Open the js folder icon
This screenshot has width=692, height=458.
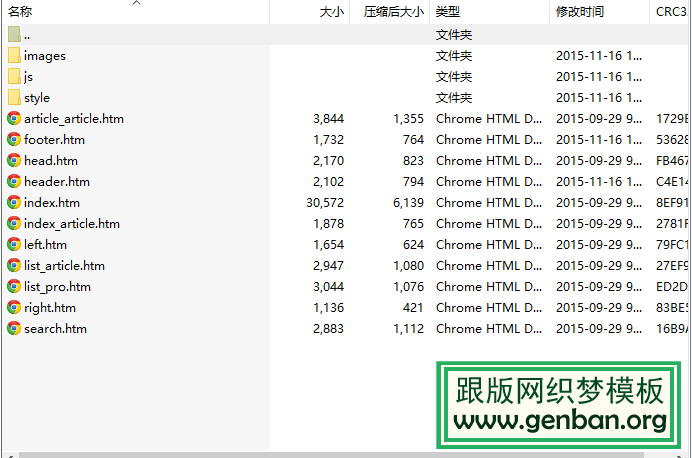coord(14,76)
